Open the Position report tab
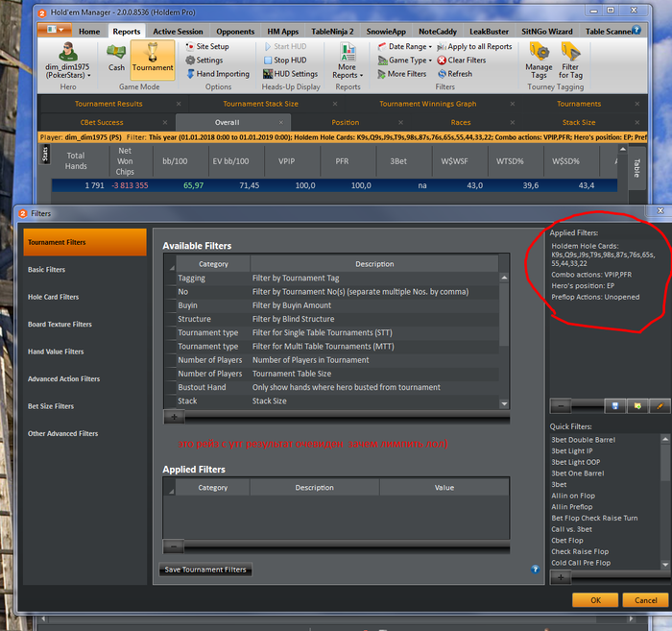The width and height of the screenshot is (672, 631). coord(345,122)
